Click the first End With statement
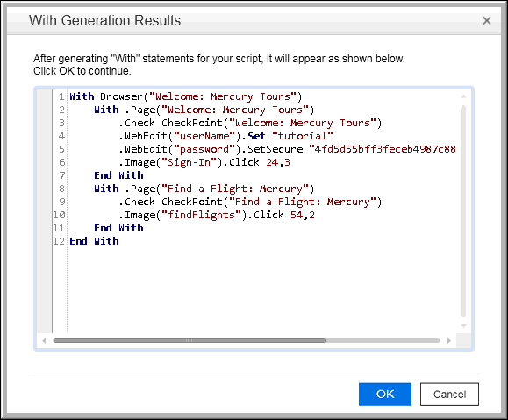Screen dimensions: 508x420 pyautogui.click(x=118, y=175)
